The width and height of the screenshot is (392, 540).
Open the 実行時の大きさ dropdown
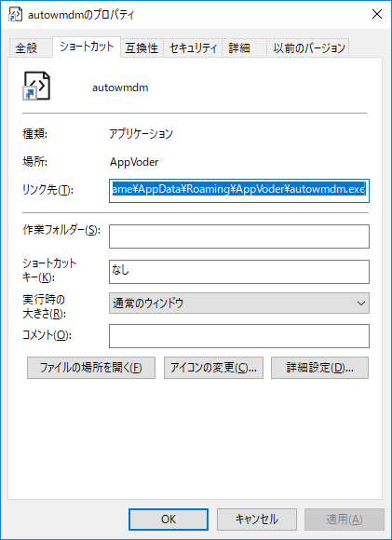[239, 304]
